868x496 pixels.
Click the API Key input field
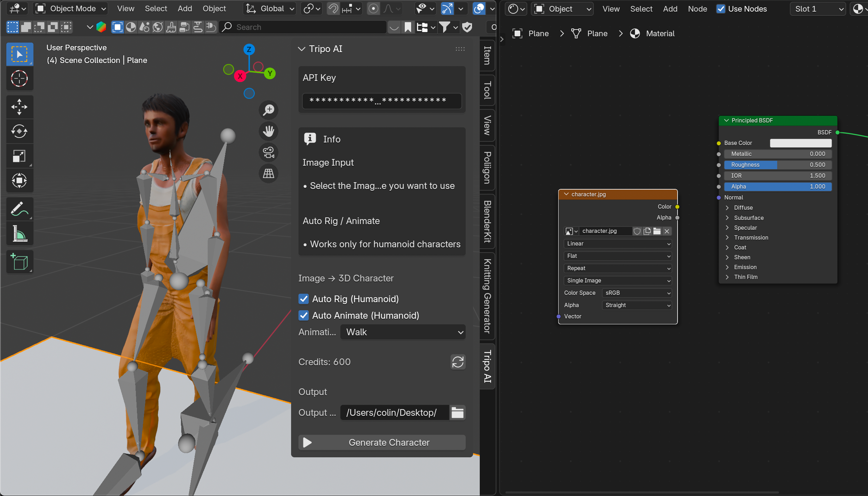[382, 101]
